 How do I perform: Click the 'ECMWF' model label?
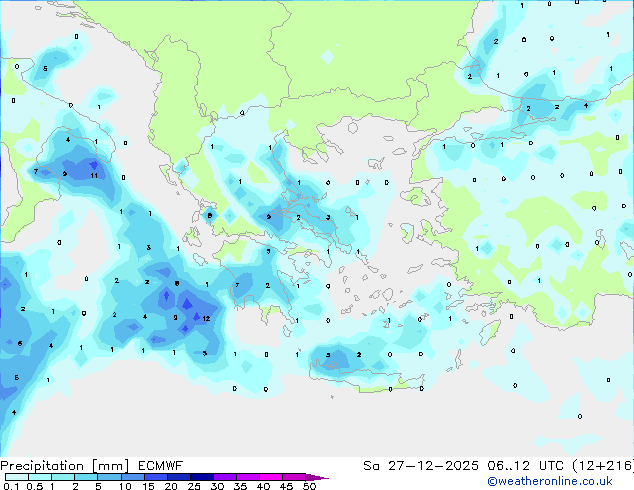point(161,466)
